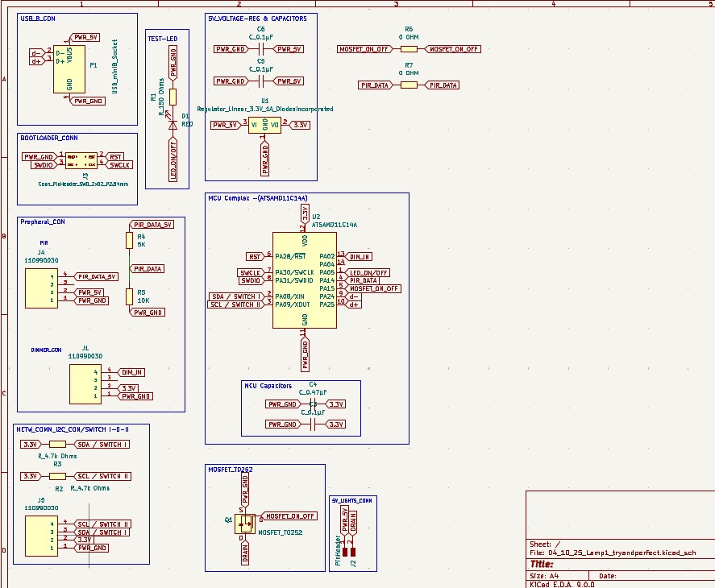Select the RST label on the J3 header
Image resolution: width=715 pixels, height=588 pixels.
click(x=115, y=157)
